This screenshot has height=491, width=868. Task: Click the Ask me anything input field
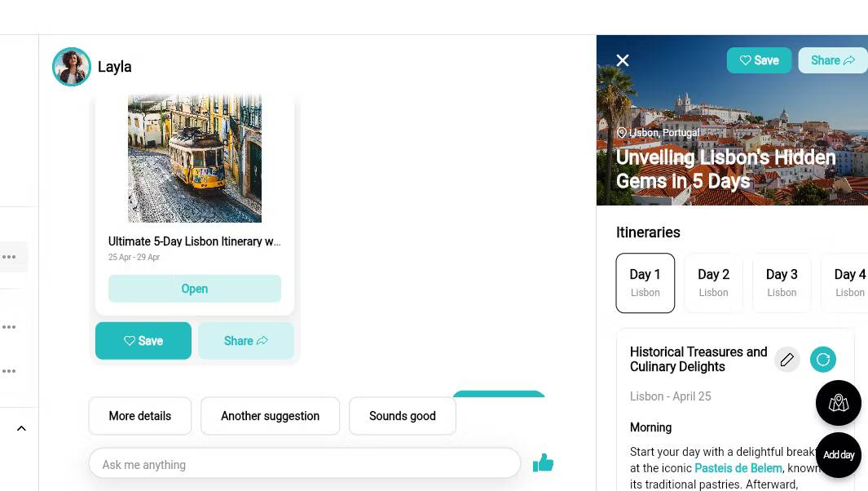(x=305, y=462)
